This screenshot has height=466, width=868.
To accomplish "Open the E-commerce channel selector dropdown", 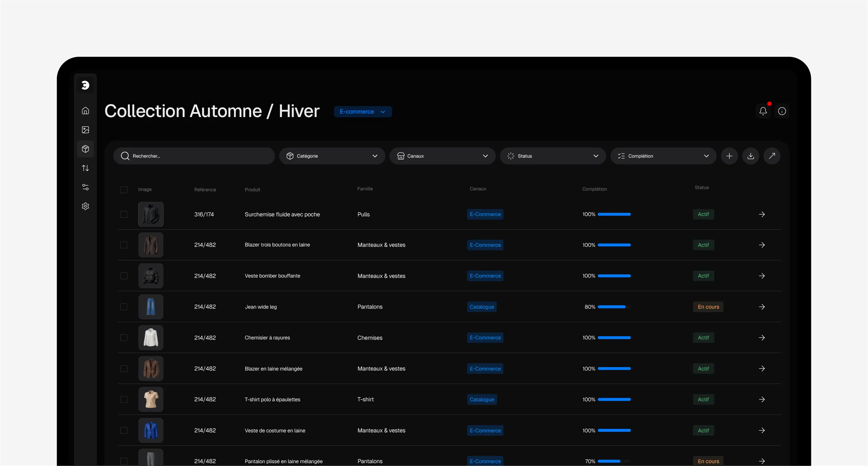I will click(x=362, y=112).
